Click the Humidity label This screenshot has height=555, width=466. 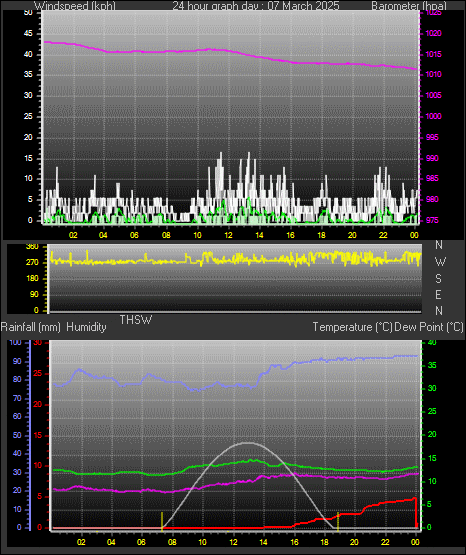pos(86,327)
